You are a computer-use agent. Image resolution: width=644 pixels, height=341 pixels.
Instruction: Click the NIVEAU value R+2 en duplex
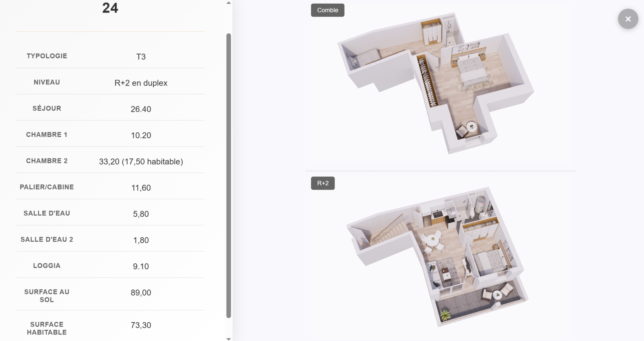pos(141,83)
